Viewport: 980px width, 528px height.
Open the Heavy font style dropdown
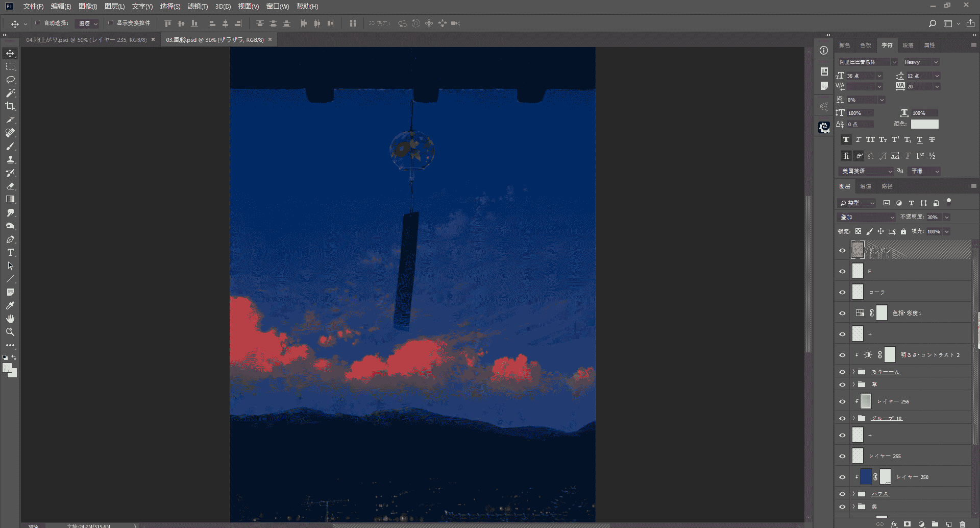point(921,62)
